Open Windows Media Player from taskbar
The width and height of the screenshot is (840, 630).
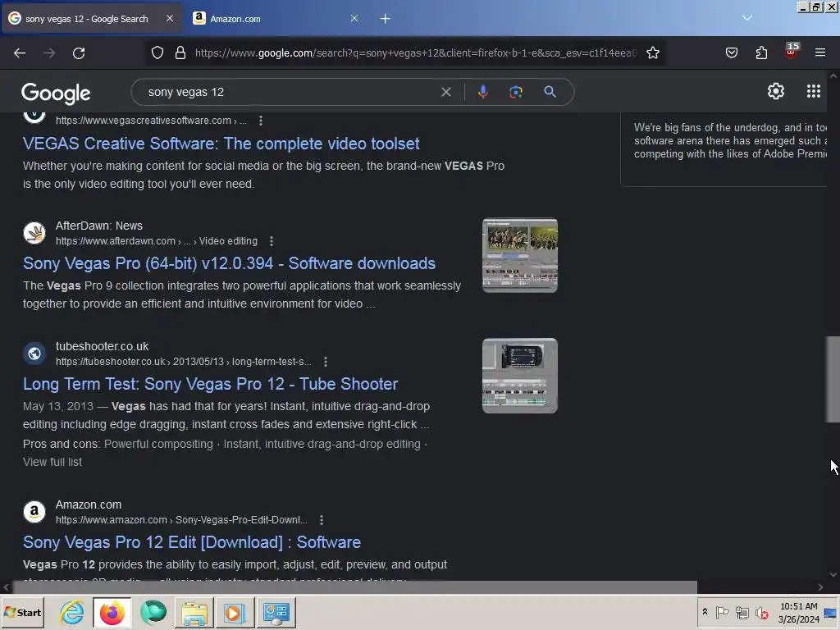pos(235,613)
